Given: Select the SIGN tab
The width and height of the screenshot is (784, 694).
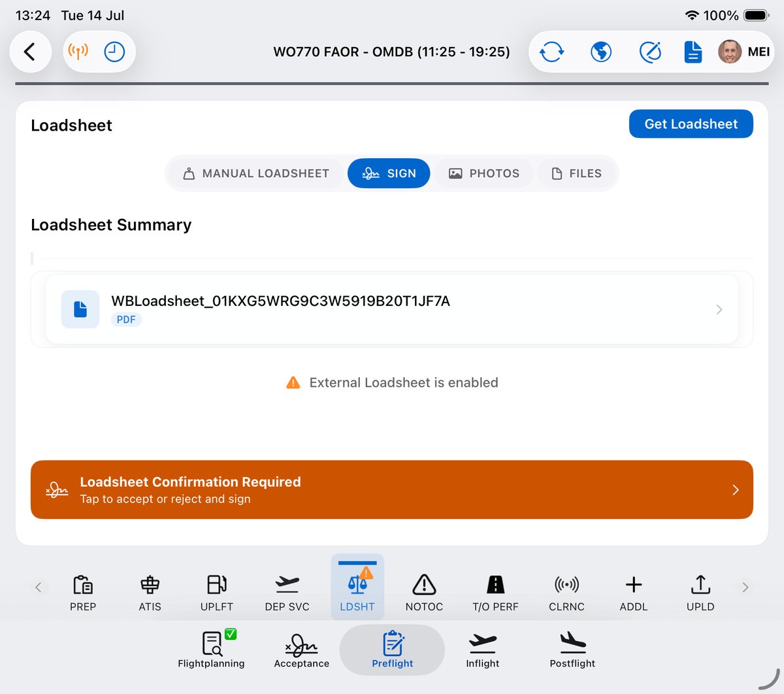Looking at the screenshot, I should (389, 173).
